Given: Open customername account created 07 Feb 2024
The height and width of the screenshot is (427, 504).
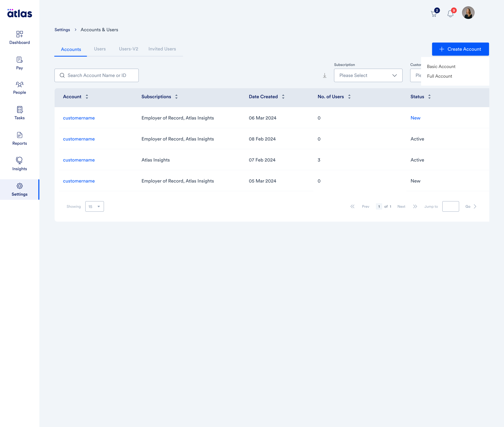Looking at the screenshot, I should tap(79, 160).
